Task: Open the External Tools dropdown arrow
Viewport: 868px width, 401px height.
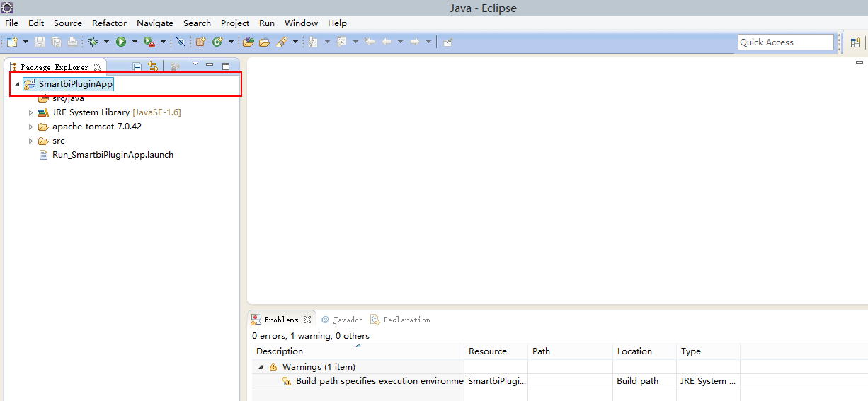Action: tap(163, 42)
